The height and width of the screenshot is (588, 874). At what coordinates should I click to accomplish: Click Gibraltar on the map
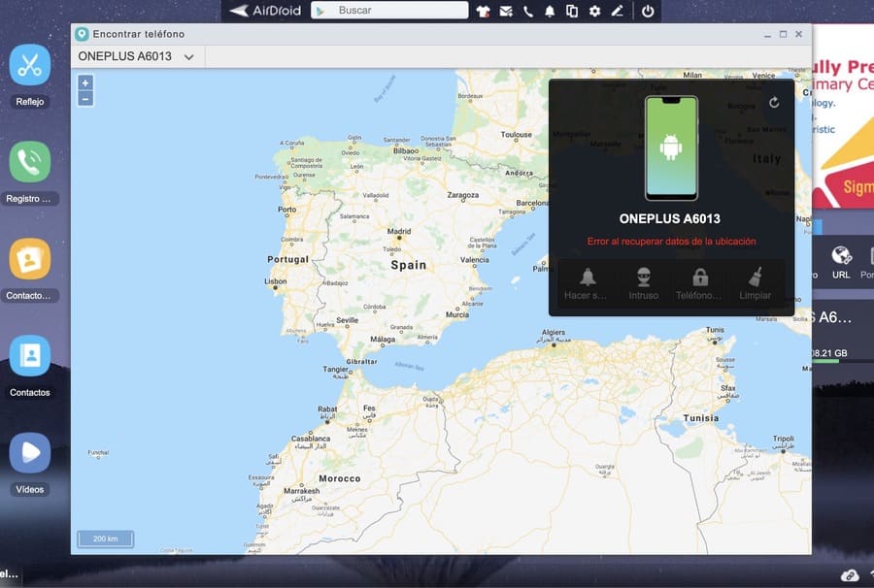tap(361, 361)
